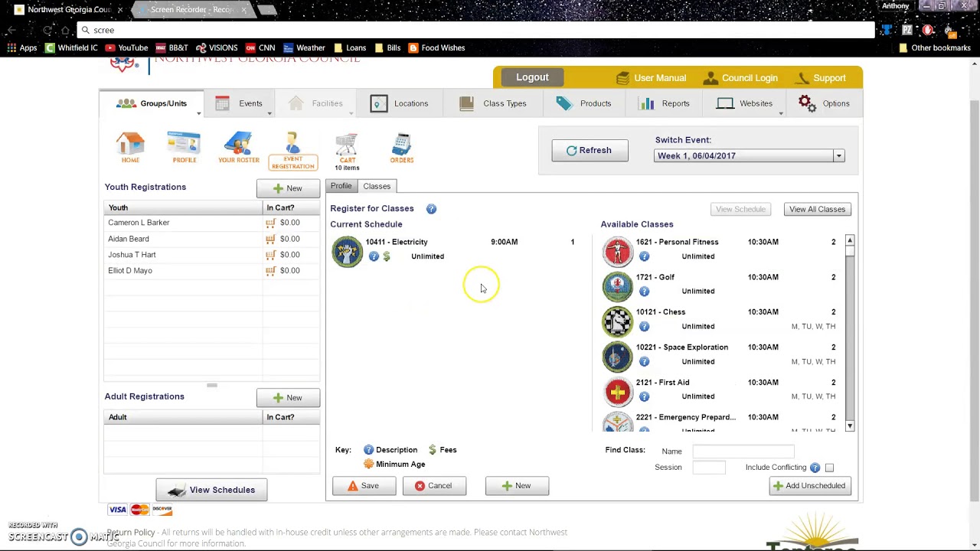Click the View All Classes button
The width and height of the screenshot is (980, 551).
coord(817,209)
